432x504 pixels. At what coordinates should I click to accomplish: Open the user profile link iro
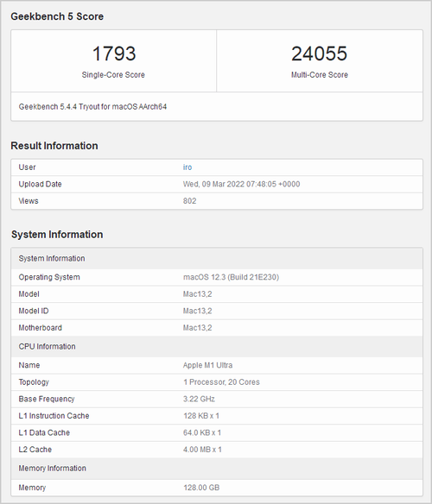coord(187,167)
